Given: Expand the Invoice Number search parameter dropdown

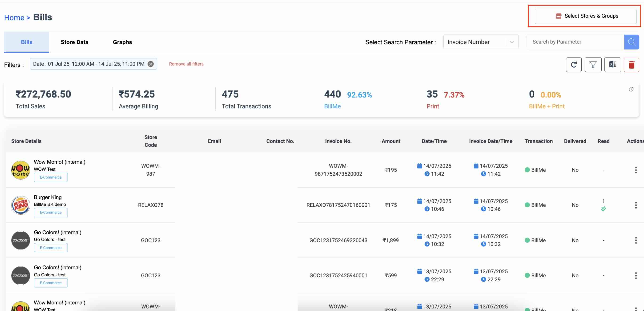Looking at the screenshot, I should pos(511,42).
